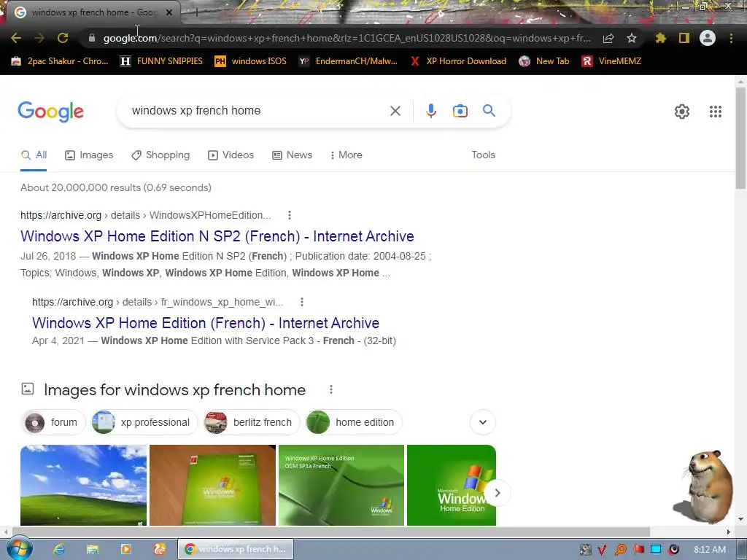Switch to Videos search tab
747x560 pixels.
(x=231, y=155)
